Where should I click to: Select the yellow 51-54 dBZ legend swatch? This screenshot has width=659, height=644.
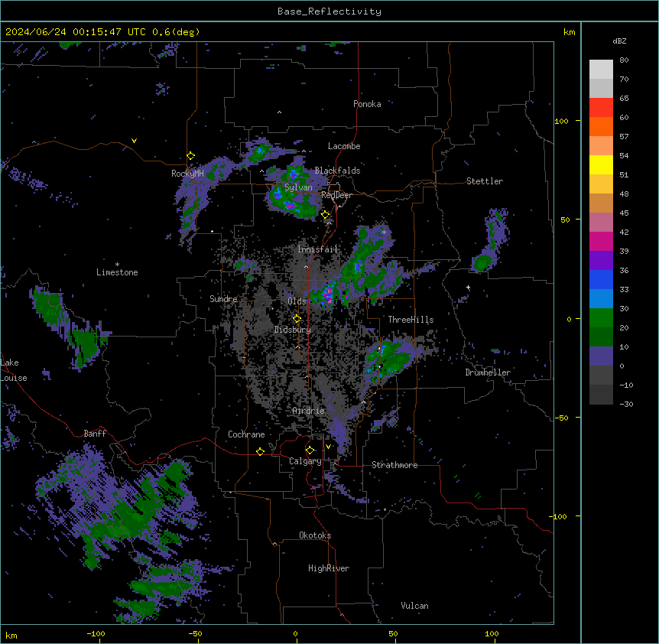(x=601, y=164)
